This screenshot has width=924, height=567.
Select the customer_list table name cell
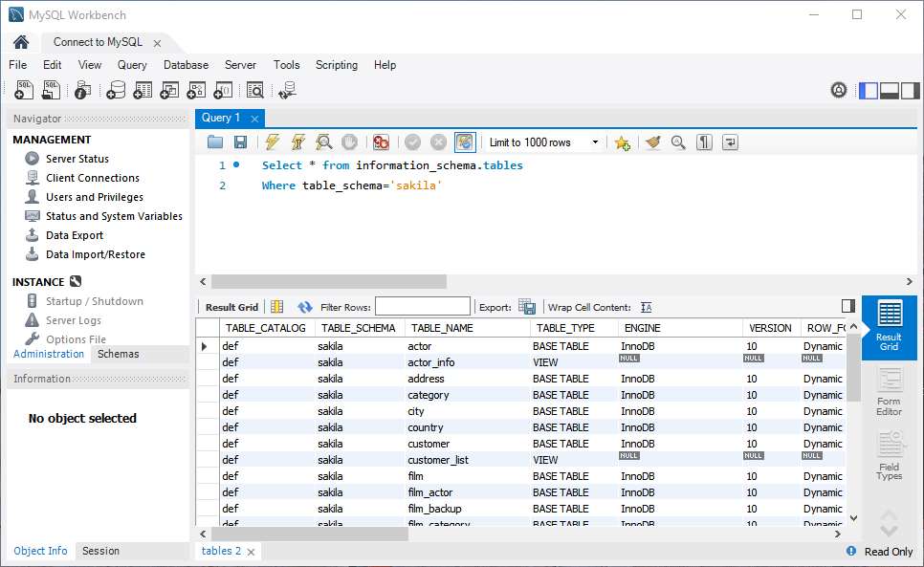pos(438,460)
